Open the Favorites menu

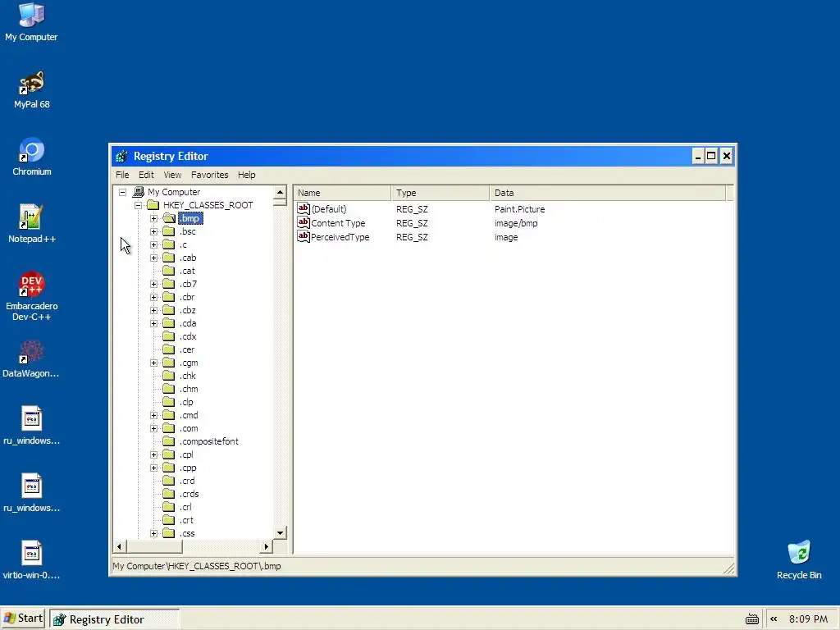[x=209, y=175]
